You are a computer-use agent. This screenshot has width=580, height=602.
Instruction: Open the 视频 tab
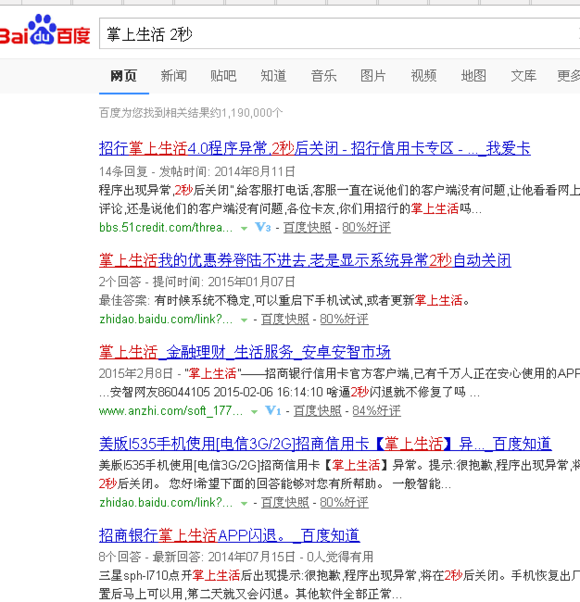coord(423,76)
